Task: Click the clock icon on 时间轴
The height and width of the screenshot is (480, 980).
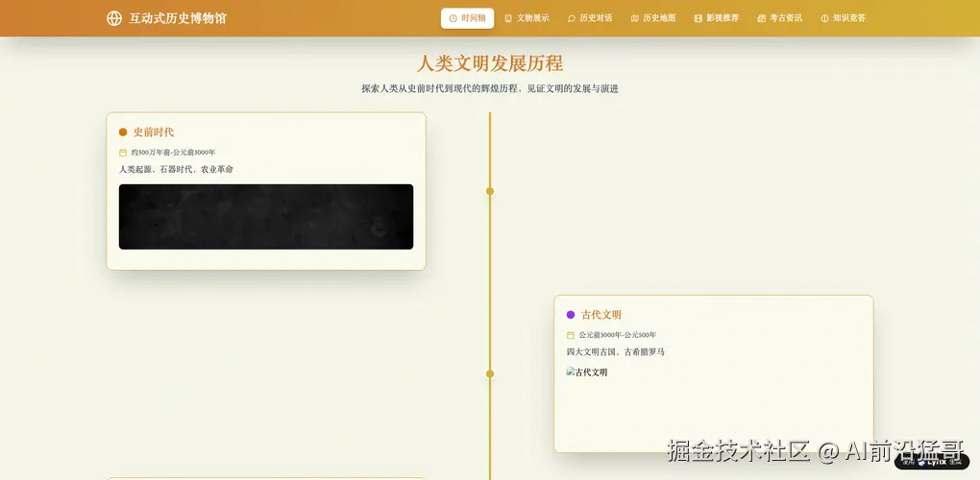Action: coord(453,18)
